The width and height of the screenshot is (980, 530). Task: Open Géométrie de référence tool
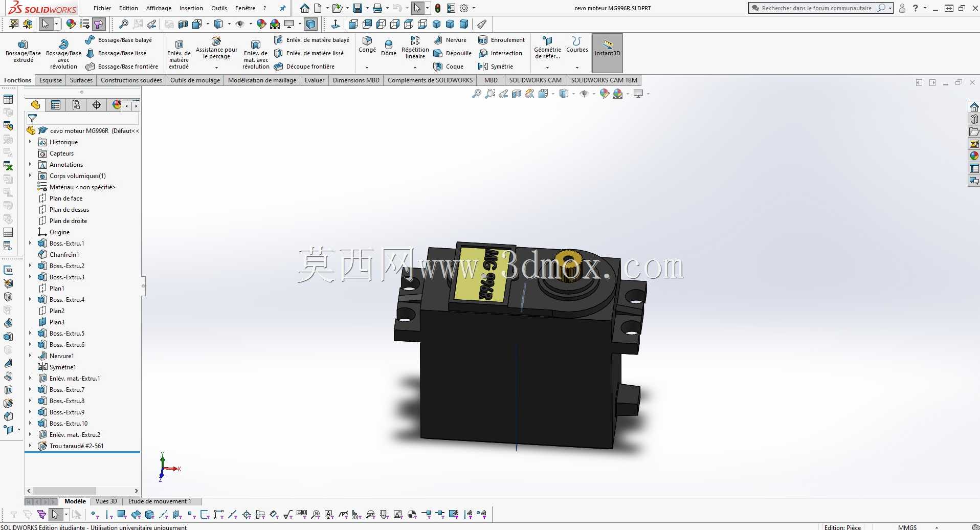tap(547, 48)
